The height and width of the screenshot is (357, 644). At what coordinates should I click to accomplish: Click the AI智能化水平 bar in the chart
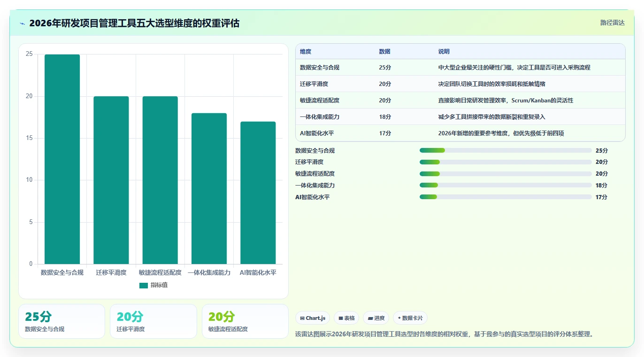(x=258, y=193)
